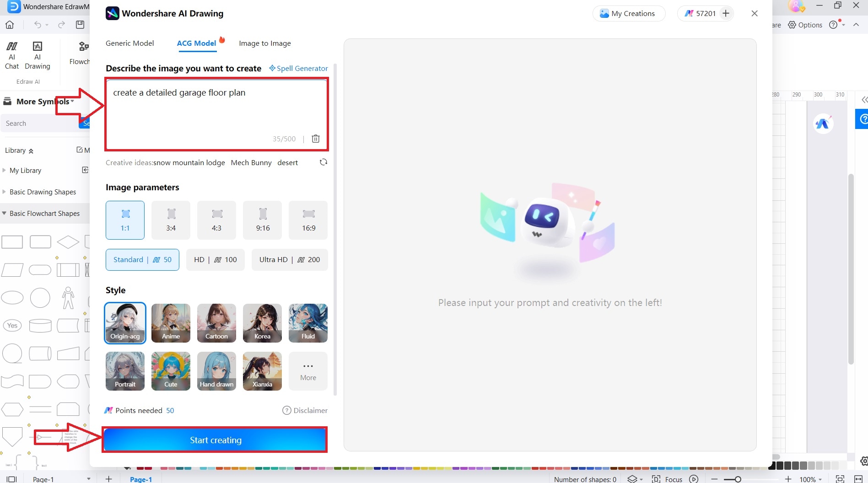868x483 pixels.
Task: Switch to the ACG Model tab
Action: [x=196, y=43]
